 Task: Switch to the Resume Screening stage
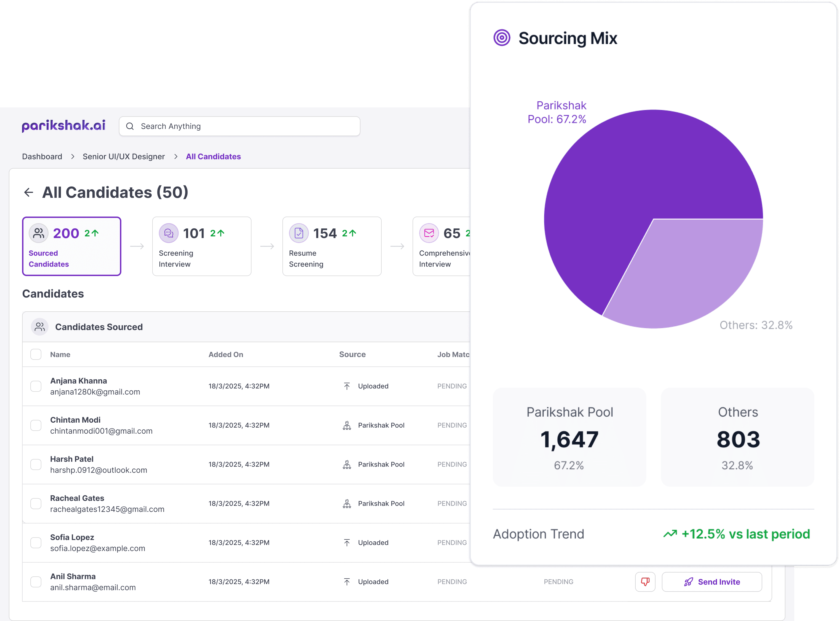click(331, 246)
